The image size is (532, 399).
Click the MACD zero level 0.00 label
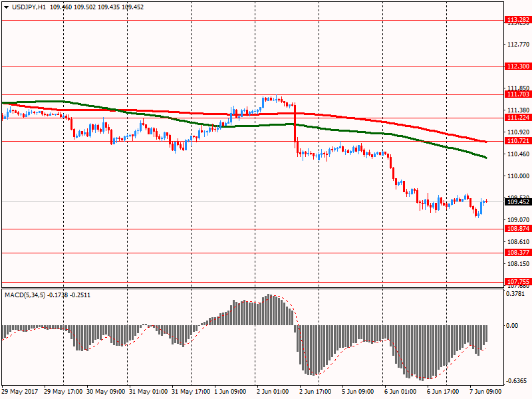tap(512, 326)
